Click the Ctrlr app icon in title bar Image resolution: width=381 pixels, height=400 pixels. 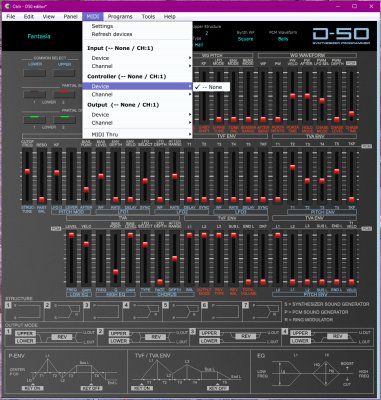pyautogui.click(x=8, y=6)
